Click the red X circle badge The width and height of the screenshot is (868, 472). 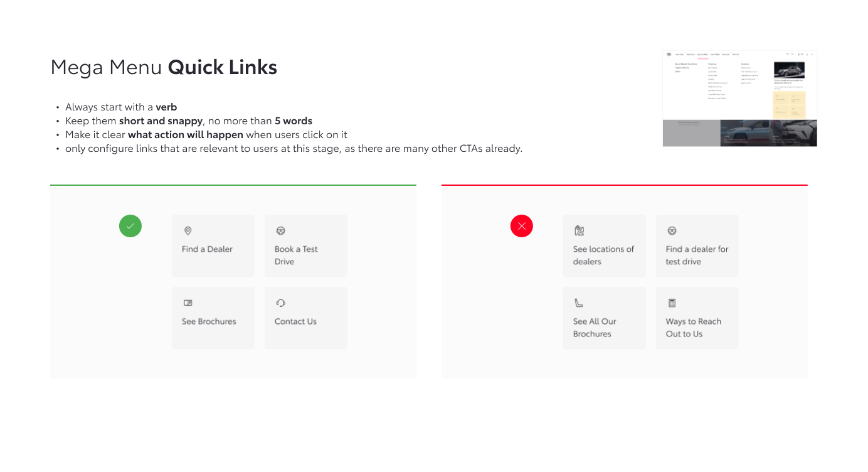point(522,226)
